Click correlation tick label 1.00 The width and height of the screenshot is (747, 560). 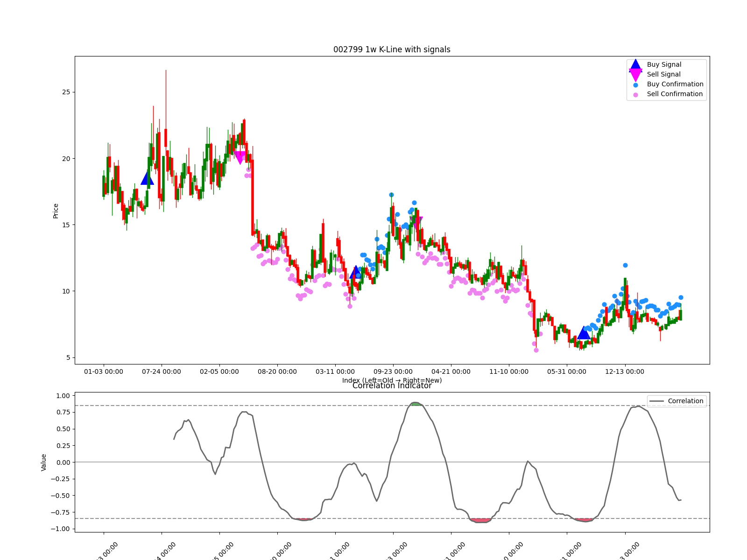click(x=63, y=396)
